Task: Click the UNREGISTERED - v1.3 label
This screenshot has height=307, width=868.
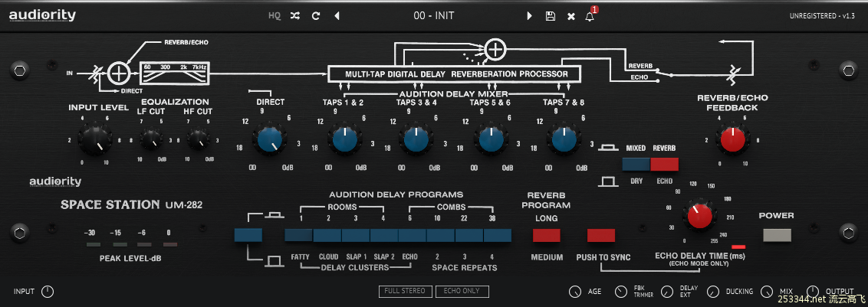Action: [x=822, y=16]
